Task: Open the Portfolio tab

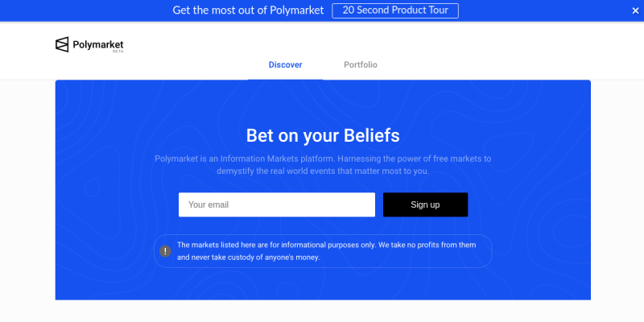Action: (x=360, y=64)
